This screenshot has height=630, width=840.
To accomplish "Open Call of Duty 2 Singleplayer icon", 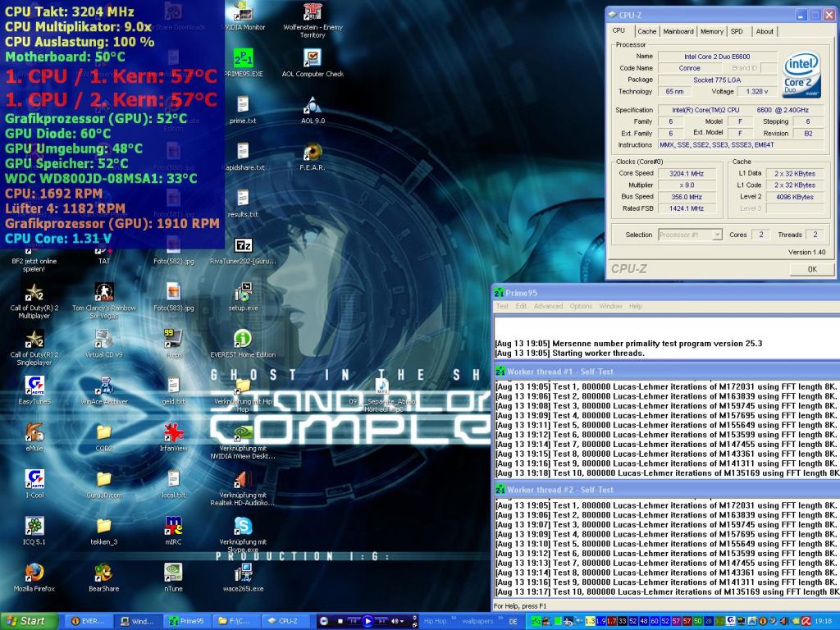I will point(34,347).
